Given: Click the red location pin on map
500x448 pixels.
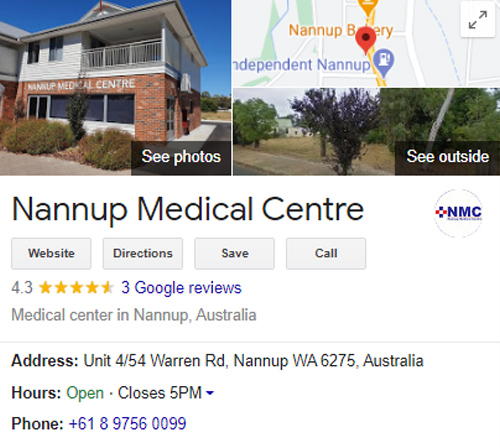Looking at the screenshot, I should click(366, 40).
